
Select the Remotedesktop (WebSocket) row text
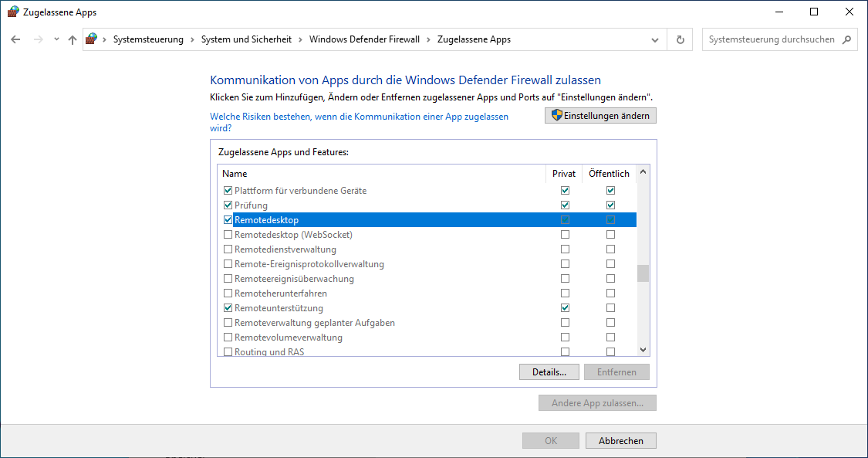293,235
